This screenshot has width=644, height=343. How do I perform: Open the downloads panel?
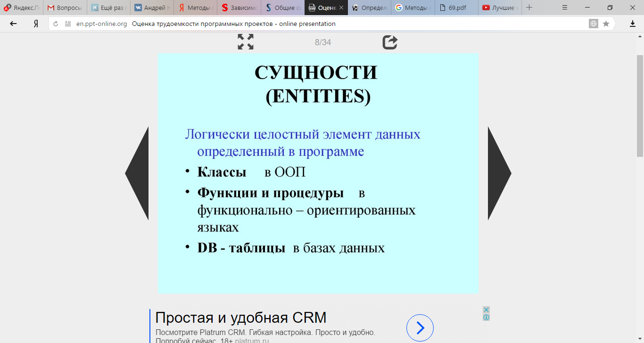point(633,24)
